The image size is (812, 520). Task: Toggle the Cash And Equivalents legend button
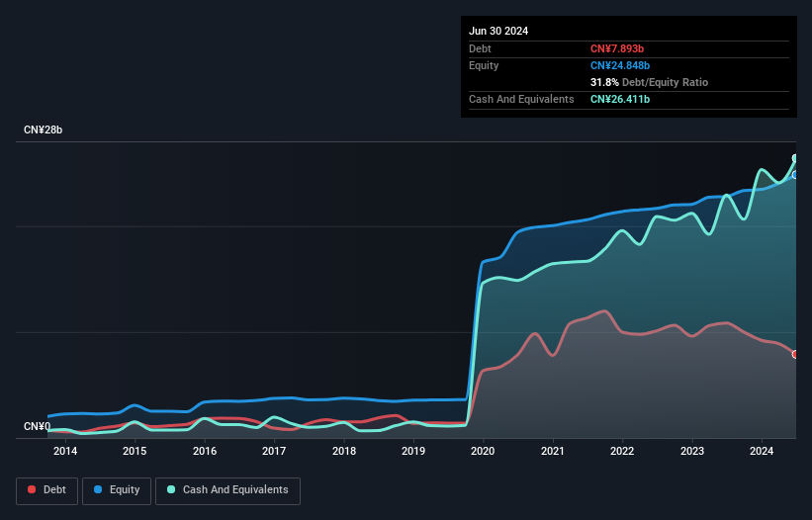pos(227,490)
